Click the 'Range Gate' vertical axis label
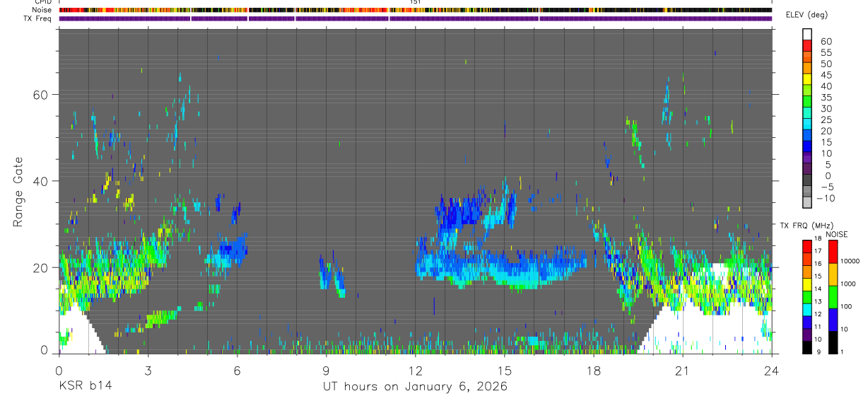Screen dimensions: 868x401 pyautogui.click(x=18, y=191)
